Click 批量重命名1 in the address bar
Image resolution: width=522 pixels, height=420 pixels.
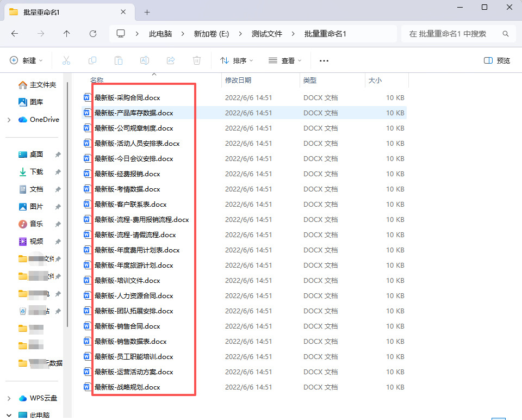(x=325, y=34)
